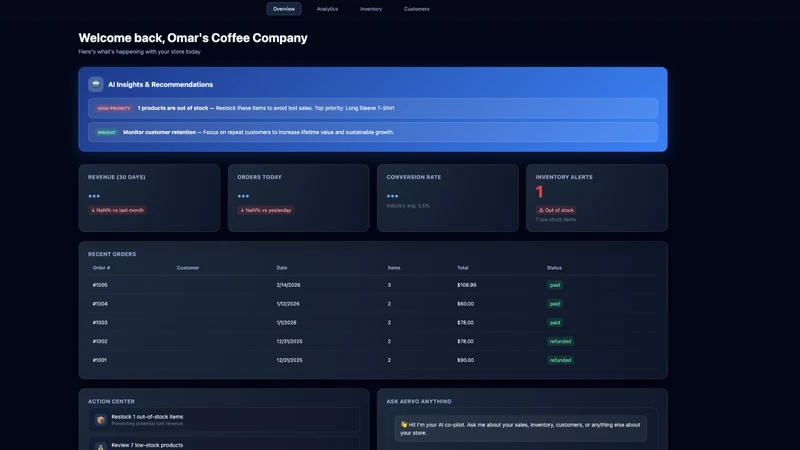Click the red inventory alerts count 1
The image size is (800, 450).
(x=539, y=192)
